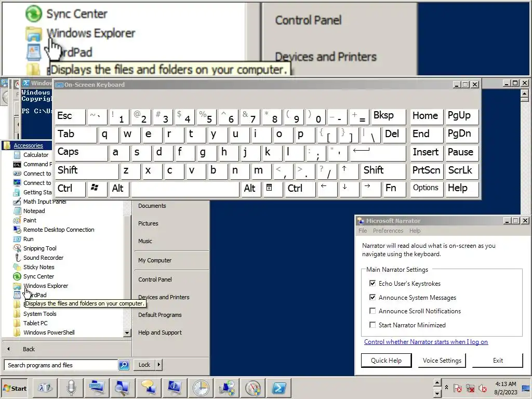Click the down arrow of the Start menu programs scrollbar

[x=127, y=333]
